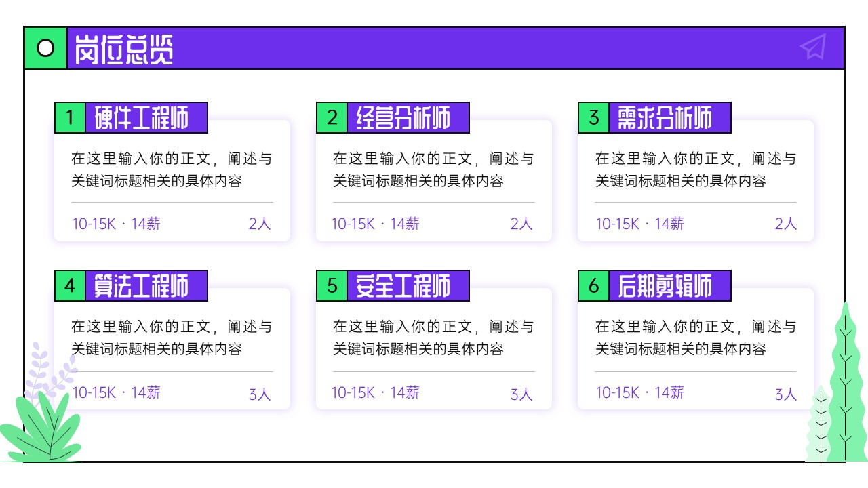Click body text in 后期剪辑师 card

click(696, 338)
